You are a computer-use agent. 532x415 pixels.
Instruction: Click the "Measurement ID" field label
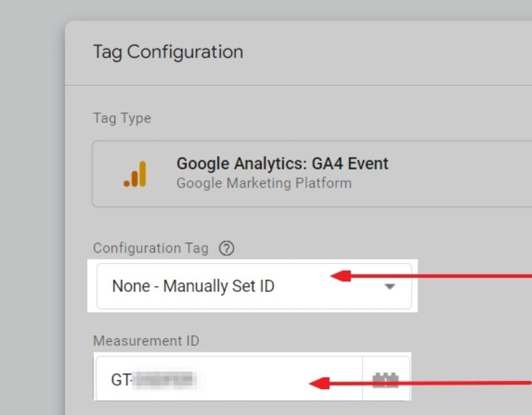pos(146,341)
